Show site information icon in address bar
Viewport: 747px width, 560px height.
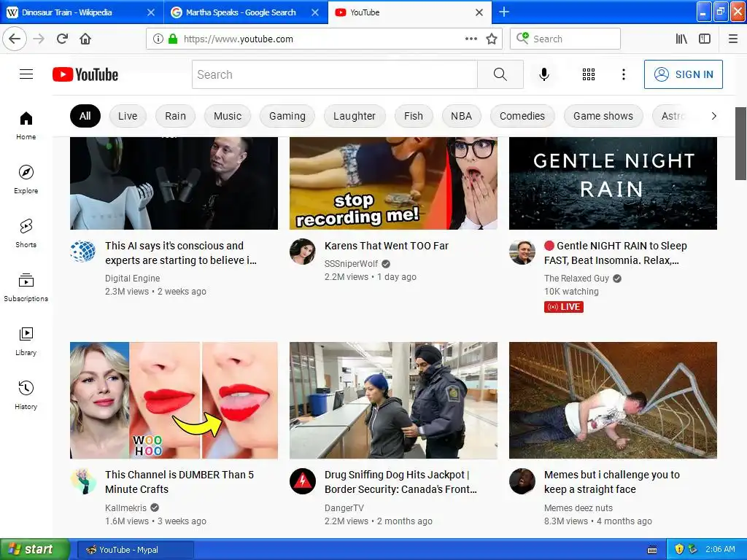tap(158, 39)
